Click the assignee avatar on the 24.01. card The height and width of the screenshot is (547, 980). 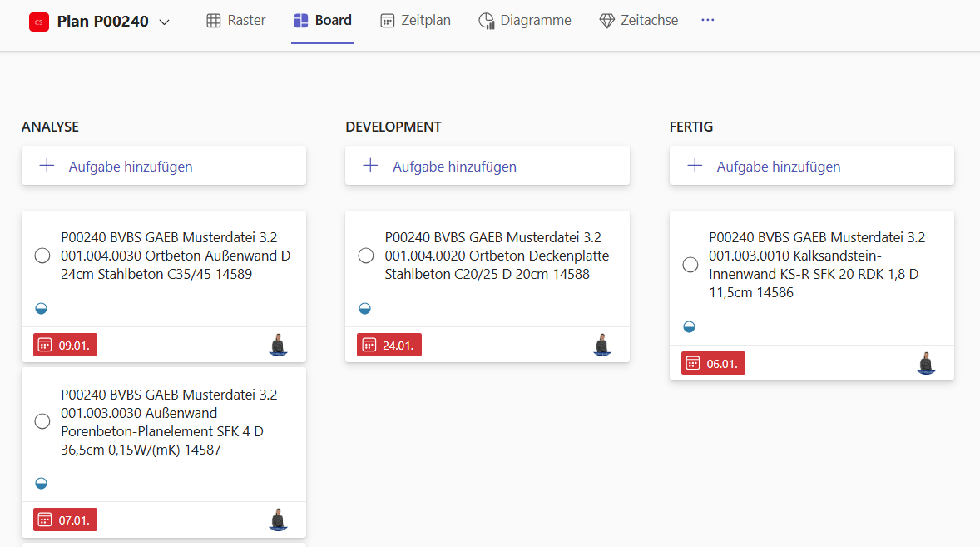coord(602,345)
